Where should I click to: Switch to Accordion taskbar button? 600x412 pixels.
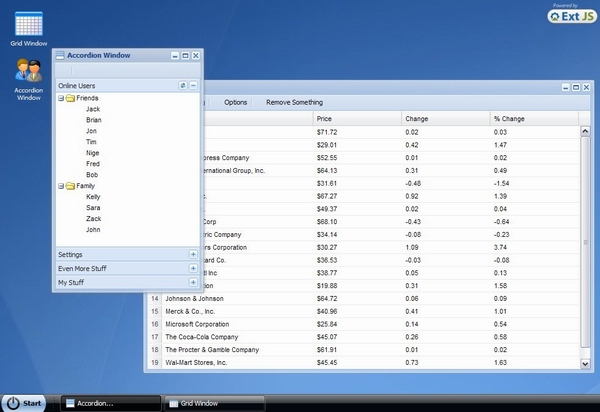[110, 403]
